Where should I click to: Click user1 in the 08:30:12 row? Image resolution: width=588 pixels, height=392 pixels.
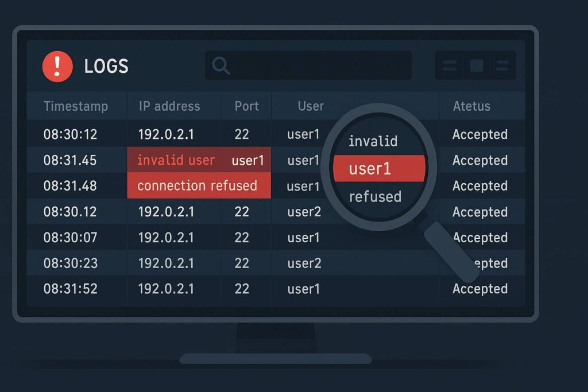click(x=303, y=134)
